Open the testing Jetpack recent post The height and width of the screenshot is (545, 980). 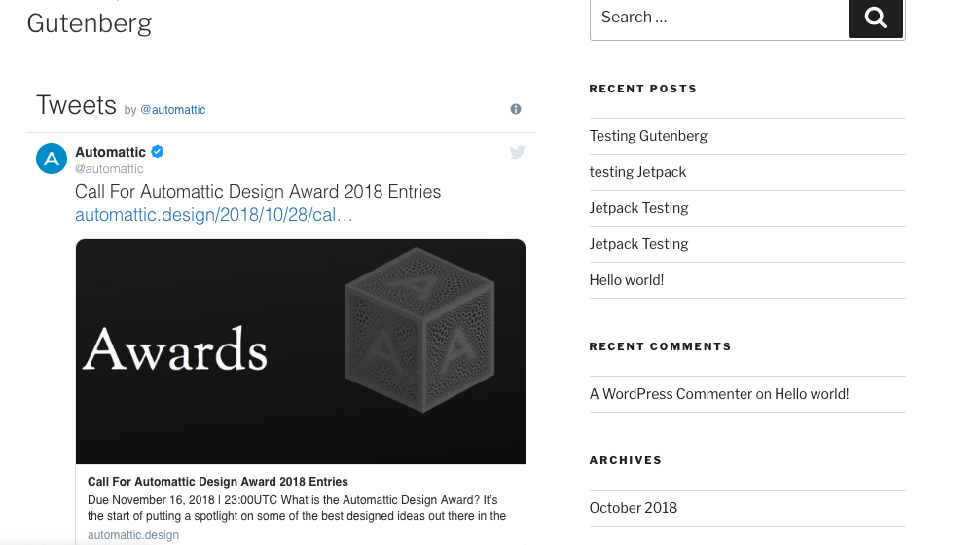pyautogui.click(x=637, y=172)
